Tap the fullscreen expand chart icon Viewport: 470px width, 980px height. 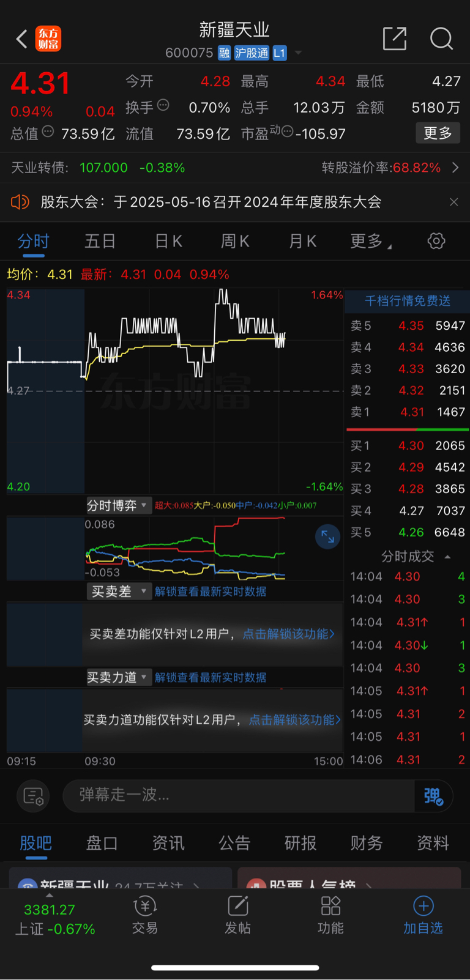pyautogui.click(x=327, y=537)
